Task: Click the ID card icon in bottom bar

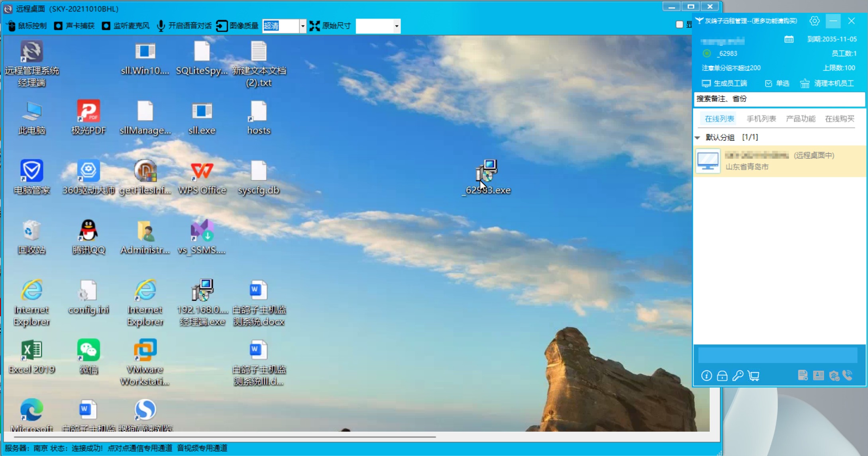Action: click(818, 375)
